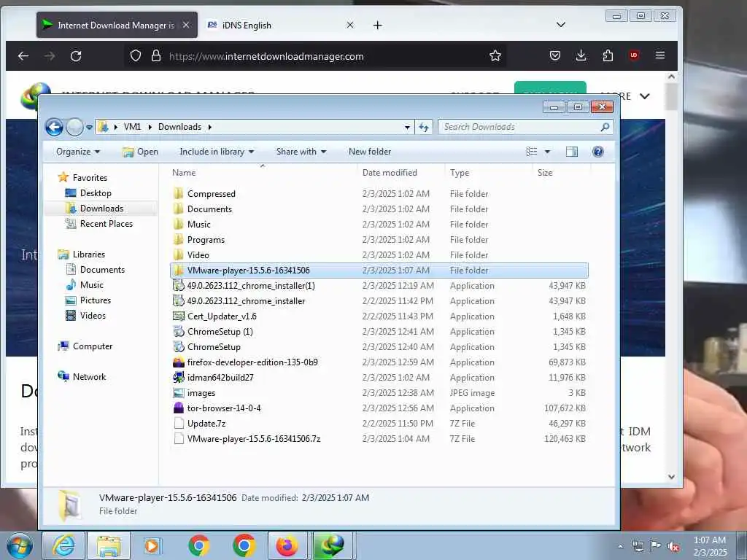Toggle the preview pane icon

coord(572,152)
